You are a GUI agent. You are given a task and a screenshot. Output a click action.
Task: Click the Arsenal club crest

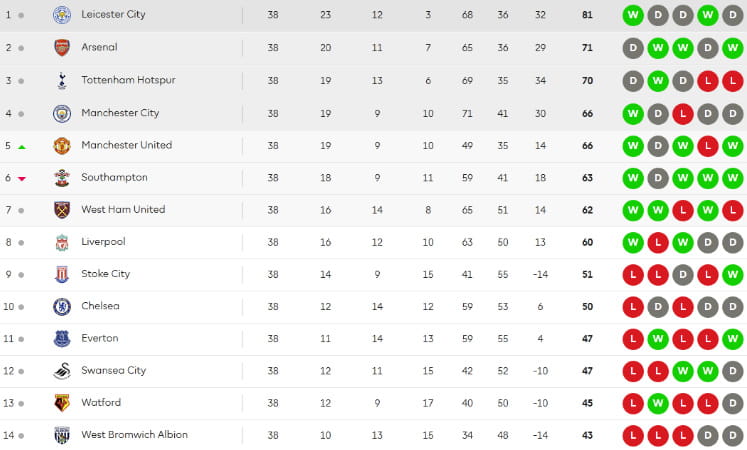[x=62, y=48]
